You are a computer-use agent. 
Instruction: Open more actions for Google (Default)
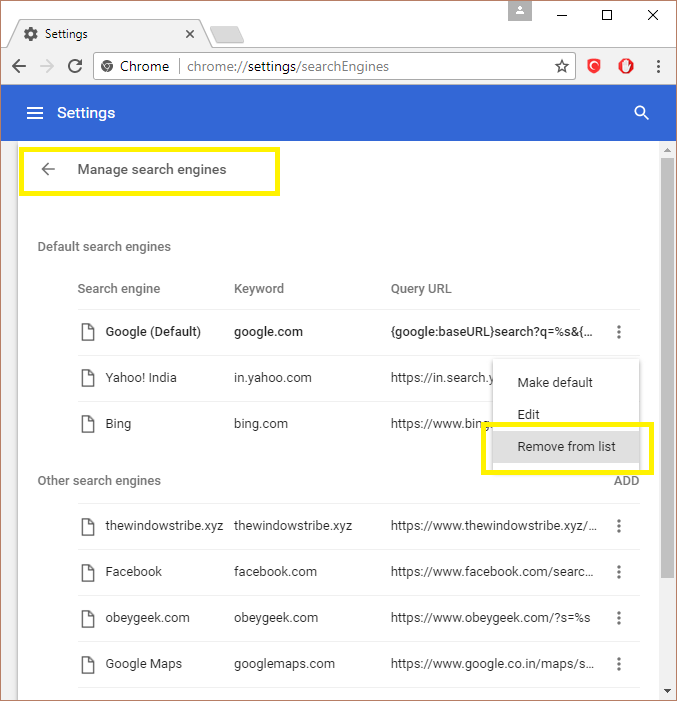coord(619,332)
